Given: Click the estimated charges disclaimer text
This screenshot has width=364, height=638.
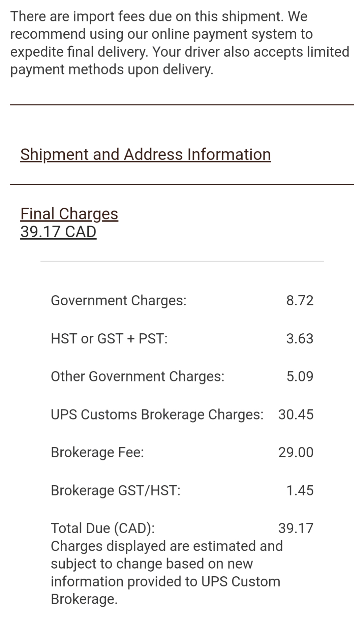Looking at the screenshot, I should [166, 573].
